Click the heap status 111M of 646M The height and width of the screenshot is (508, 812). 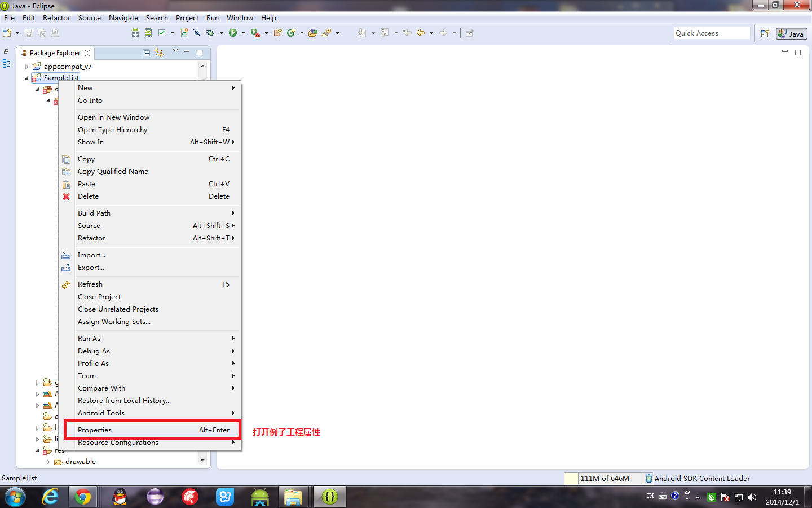(604, 479)
